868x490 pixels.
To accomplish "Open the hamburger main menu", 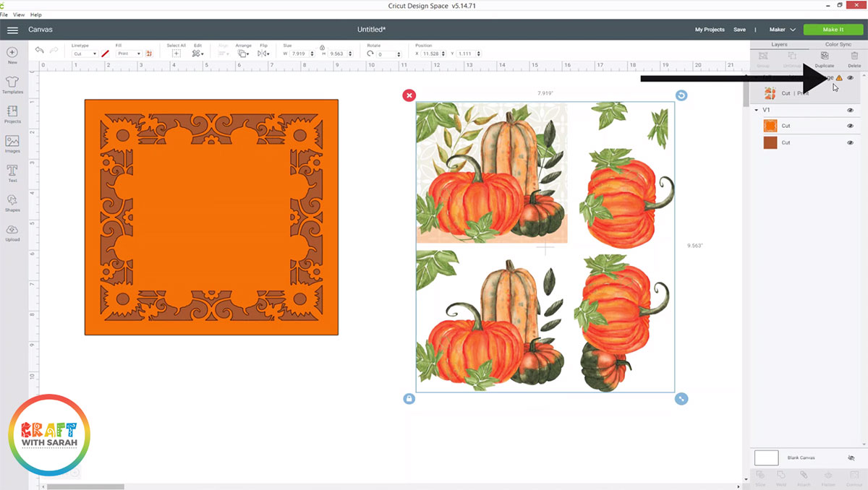I will click(x=12, y=30).
